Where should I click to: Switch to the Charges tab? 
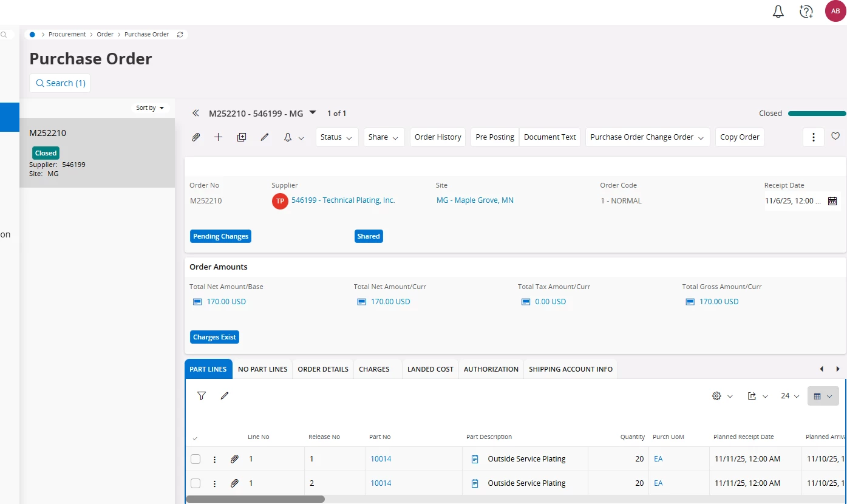tap(374, 369)
